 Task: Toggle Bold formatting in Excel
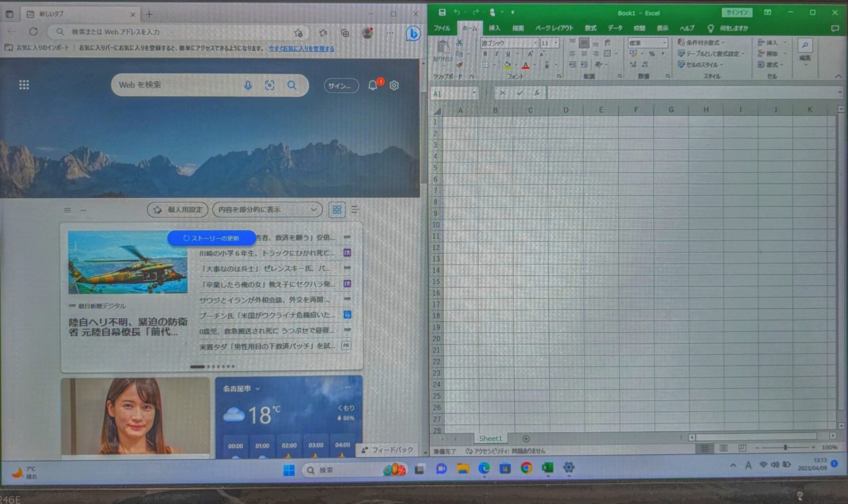pyautogui.click(x=485, y=53)
